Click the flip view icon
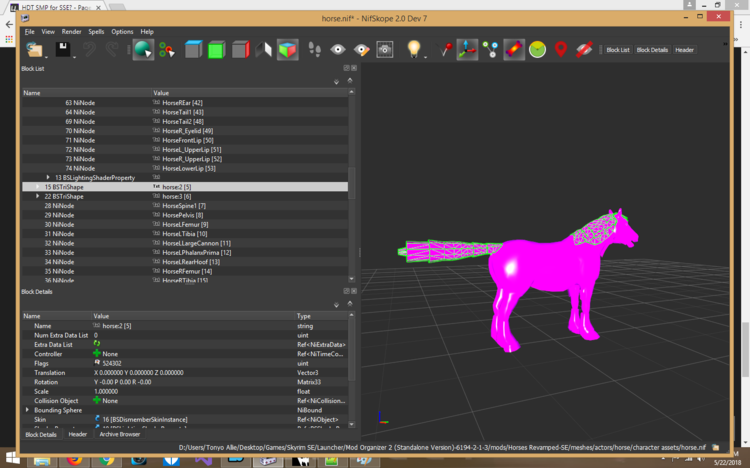Viewport: 750px width, 468px height. point(264,49)
